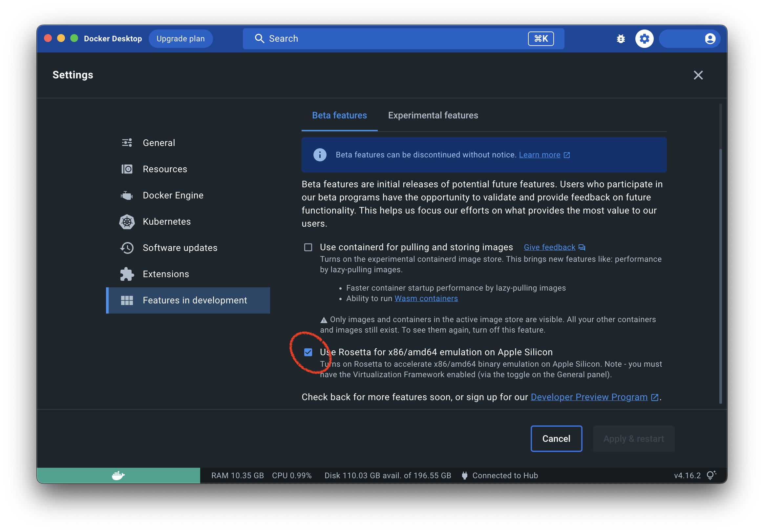Open the user account avatar menu
Image resolution: width=764 pixels, height=532 pixels.
[x=710, y=39]
